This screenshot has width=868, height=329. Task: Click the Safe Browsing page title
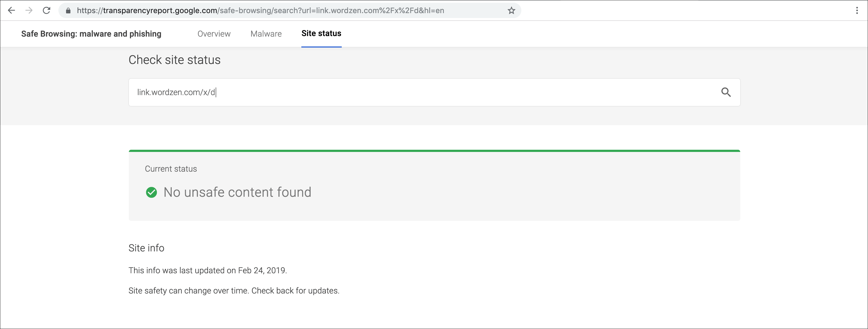tap(91, 34)
